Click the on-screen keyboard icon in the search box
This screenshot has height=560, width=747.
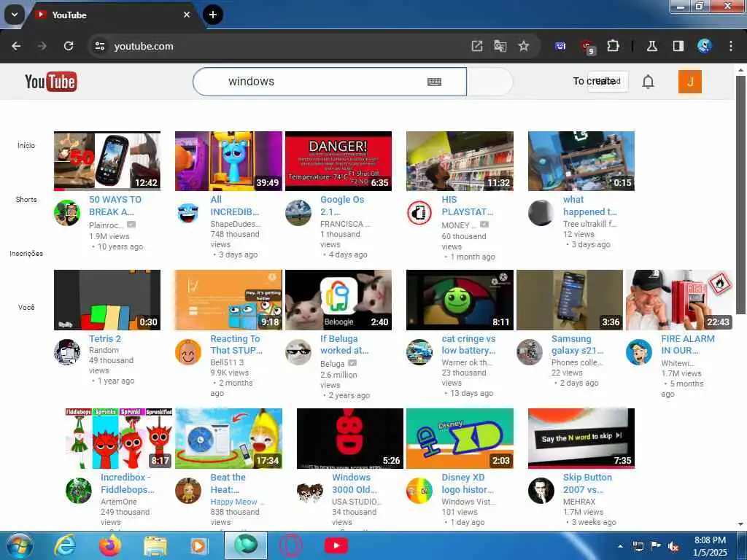(x=434, y=82)
